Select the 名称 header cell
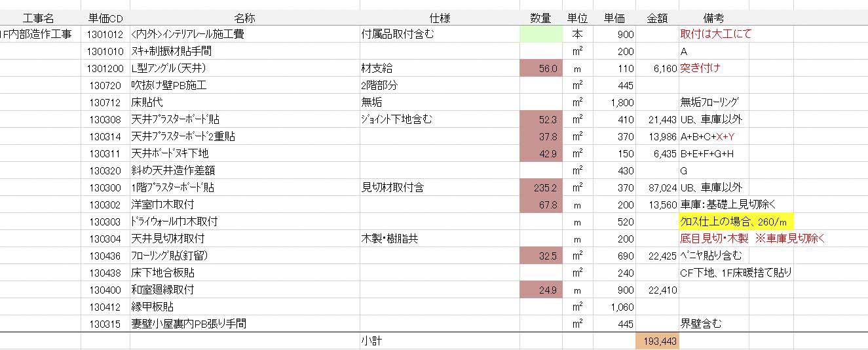868x350 pixels. (x=244, y=18)
